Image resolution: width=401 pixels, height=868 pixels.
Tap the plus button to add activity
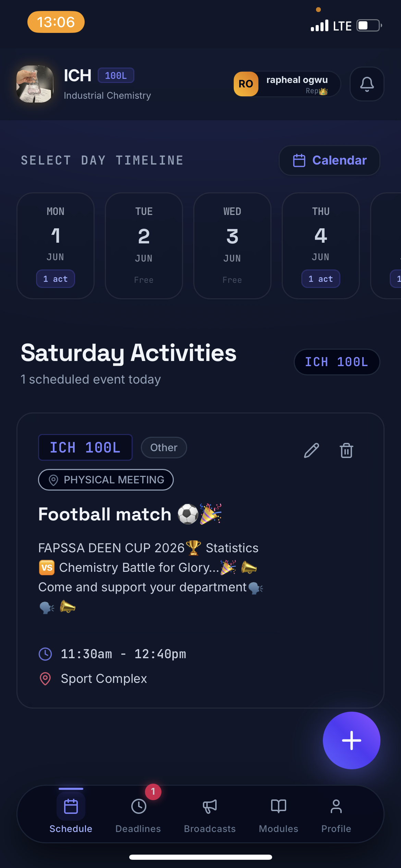pos(351,740)
